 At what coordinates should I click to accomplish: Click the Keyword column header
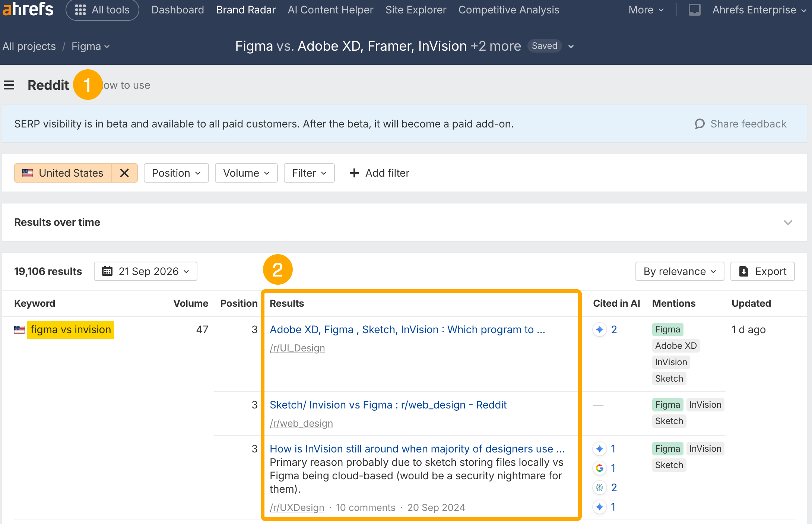tap(35, 303)
